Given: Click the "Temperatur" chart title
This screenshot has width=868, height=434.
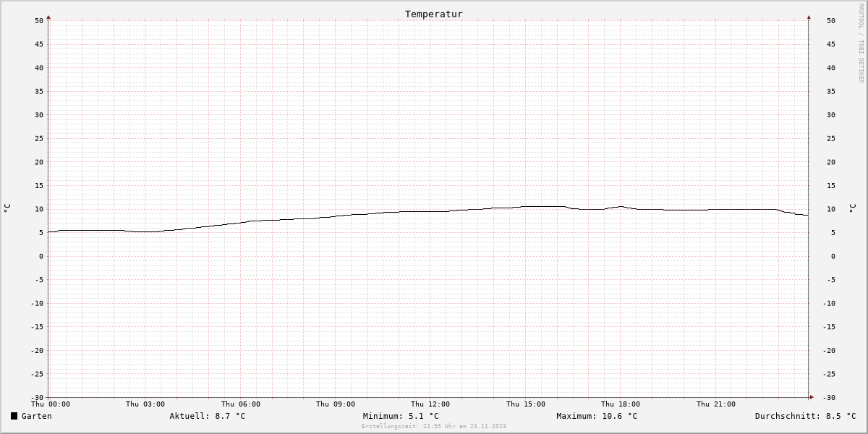Looking at the screenshot, I should (x=434, y=14).
